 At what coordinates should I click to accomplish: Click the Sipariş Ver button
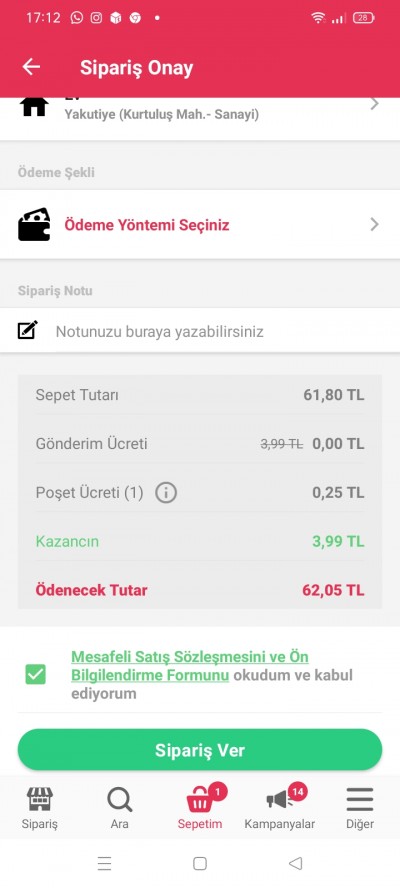(x=200, y=750)
